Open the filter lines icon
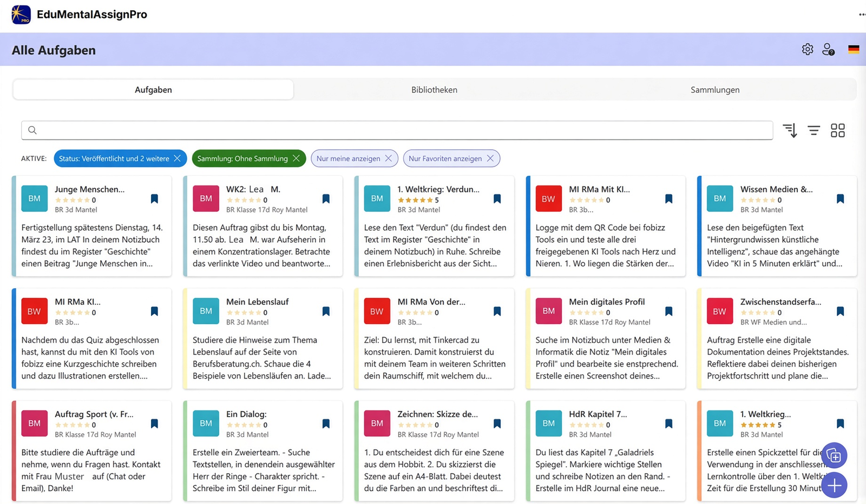This screenshot has width=866, height=504. (813, 130)
